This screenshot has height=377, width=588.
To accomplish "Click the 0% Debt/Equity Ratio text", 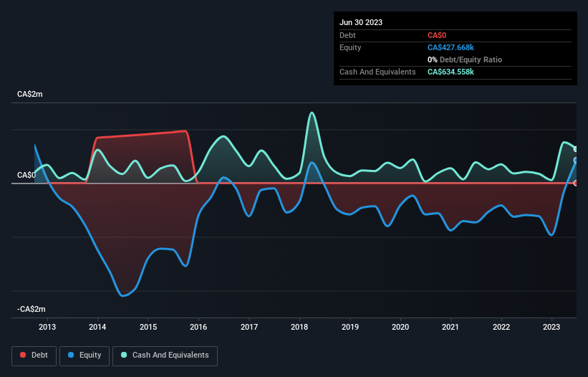I will point(465,59).
